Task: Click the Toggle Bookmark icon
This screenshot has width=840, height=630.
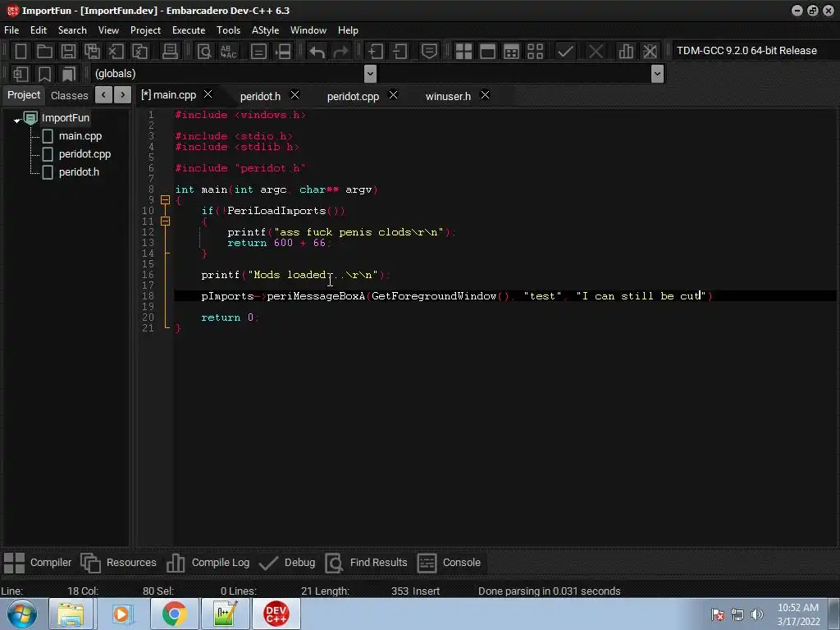Action: coord(44,74)
